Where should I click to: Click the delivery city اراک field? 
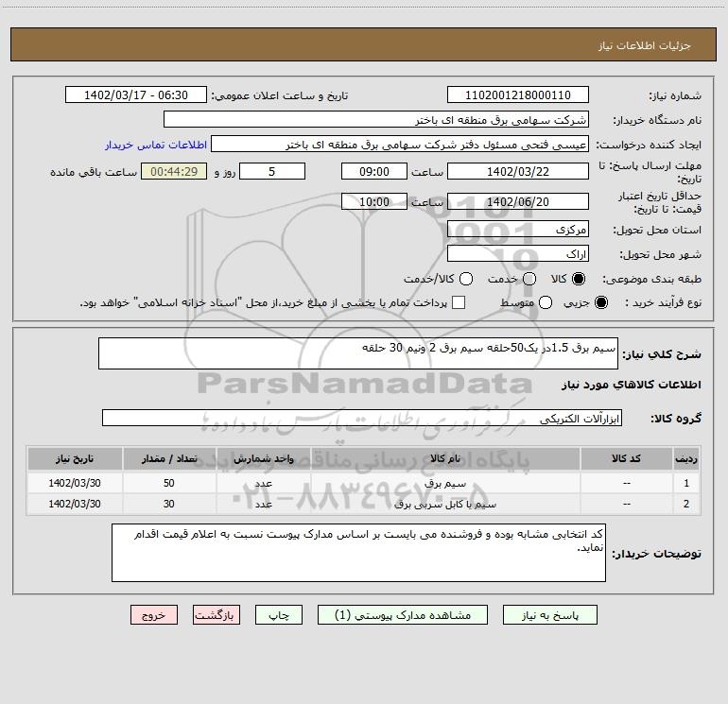click(x=518, y=253)
